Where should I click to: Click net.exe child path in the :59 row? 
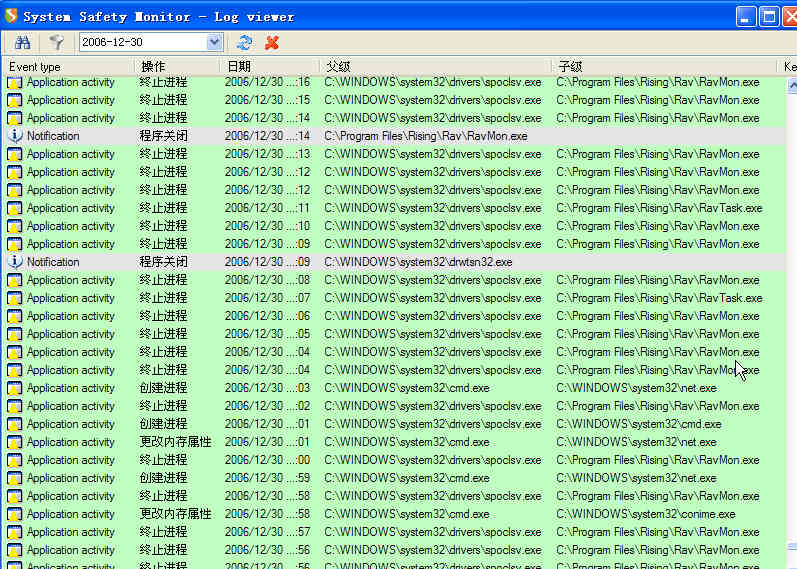636,478
